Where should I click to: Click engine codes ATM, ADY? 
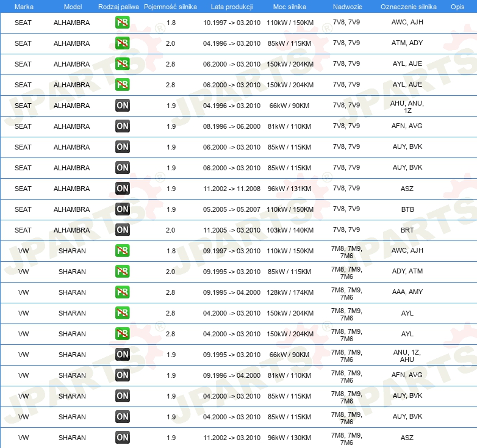click(407, 43)
